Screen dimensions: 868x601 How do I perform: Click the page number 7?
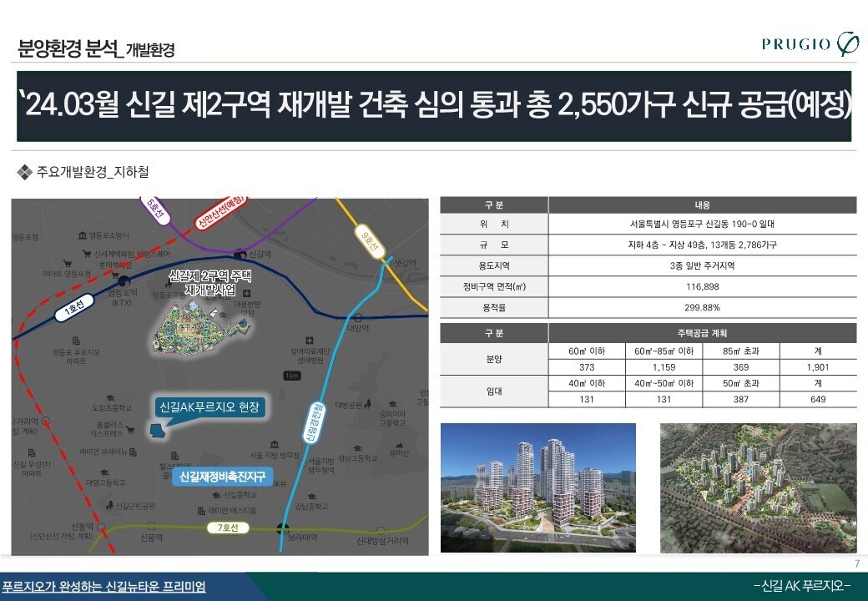click(857, 563)
